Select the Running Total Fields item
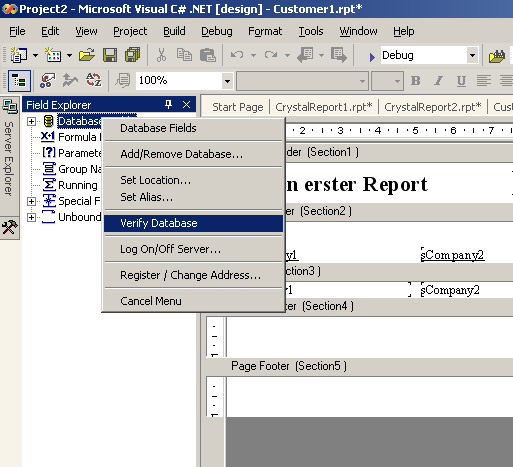The width and height of the screenshot is (513, 467). point(71,185)
